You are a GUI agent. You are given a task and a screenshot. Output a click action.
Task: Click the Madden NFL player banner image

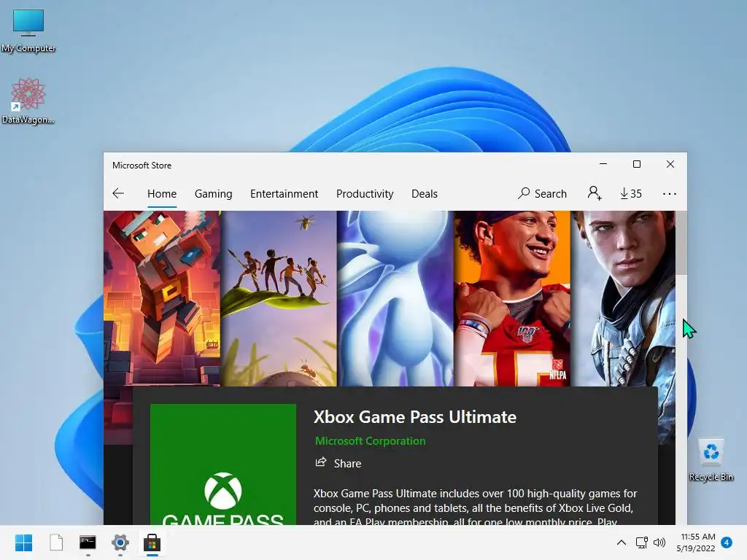click(x=512, y=298)
